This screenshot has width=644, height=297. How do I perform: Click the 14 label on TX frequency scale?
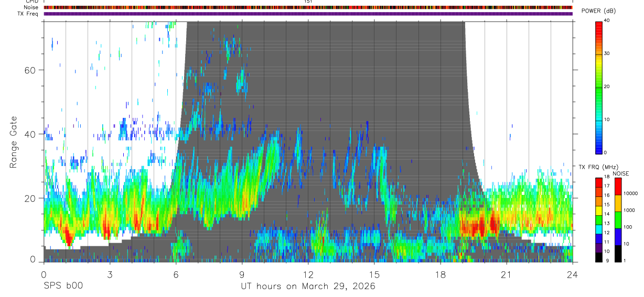point(607,214)
